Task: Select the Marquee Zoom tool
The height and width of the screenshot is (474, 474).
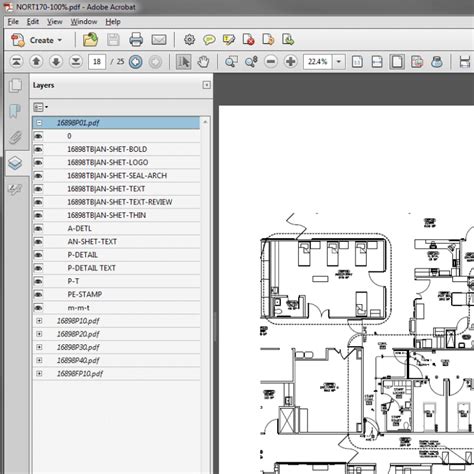Action: tap(231, 62)
